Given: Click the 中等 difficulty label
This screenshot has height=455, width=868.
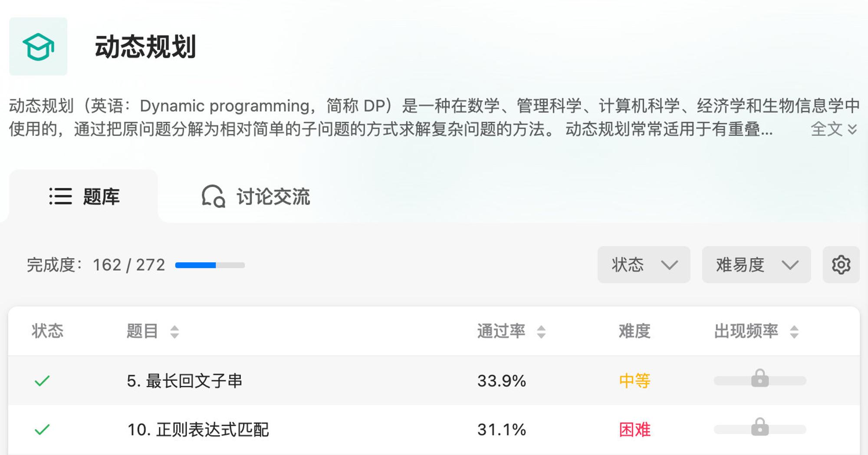Looking at the screenshot, I should click(x=635, y=381).
